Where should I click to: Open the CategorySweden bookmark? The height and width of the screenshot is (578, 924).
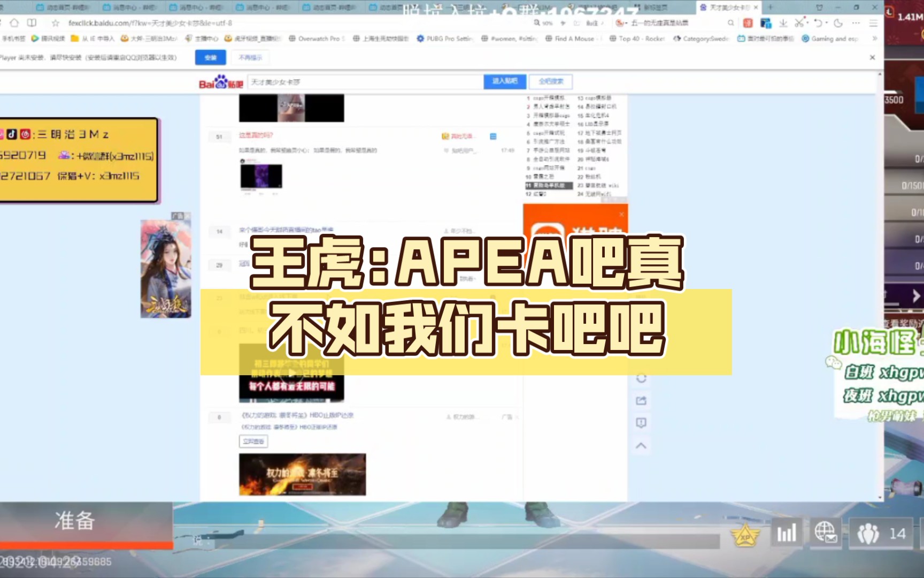click(x=701, y=39)
